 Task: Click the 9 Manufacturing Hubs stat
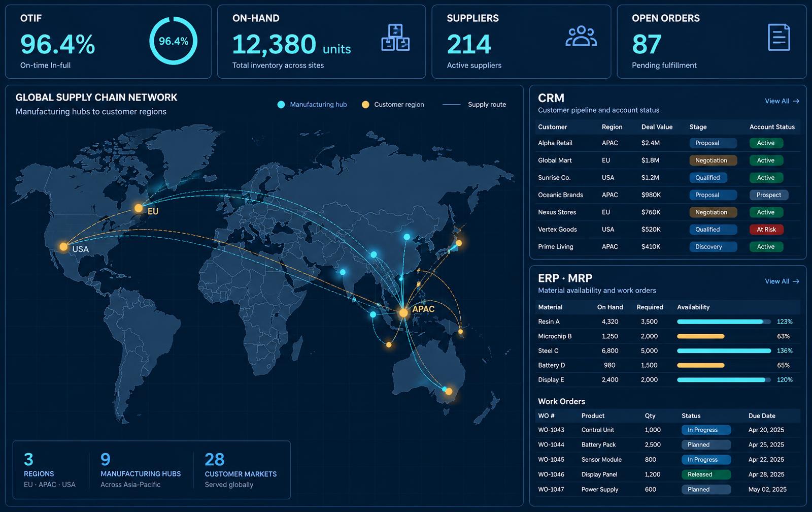coord(140,470)
